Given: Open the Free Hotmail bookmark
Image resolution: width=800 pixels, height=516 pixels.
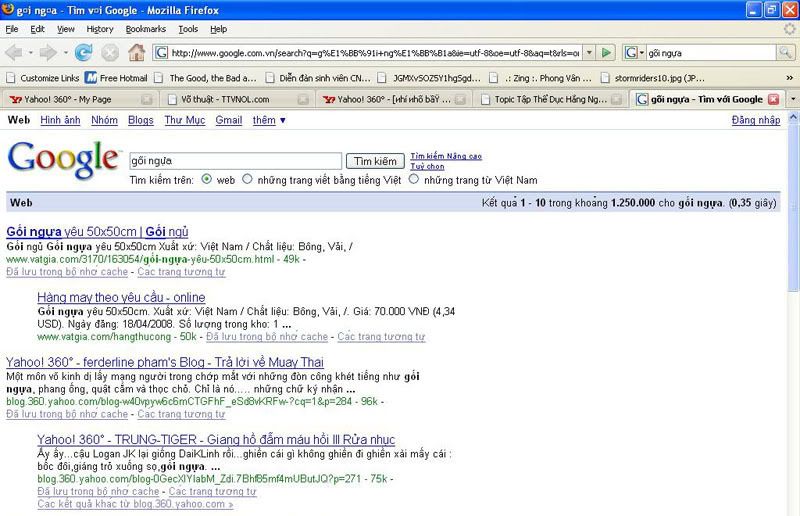Looking at the screenshot, I should pyautogui.click(x=116, y=78).
